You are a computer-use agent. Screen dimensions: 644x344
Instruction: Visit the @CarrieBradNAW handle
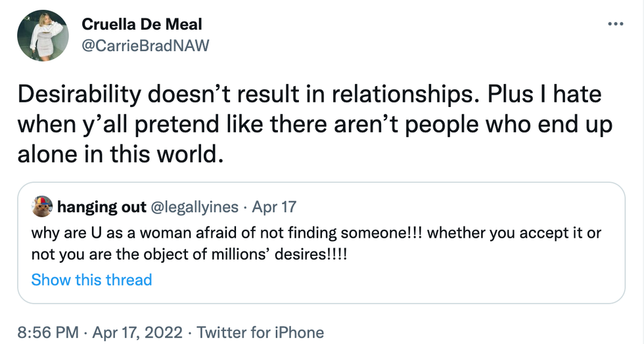(x=145, y=45)
